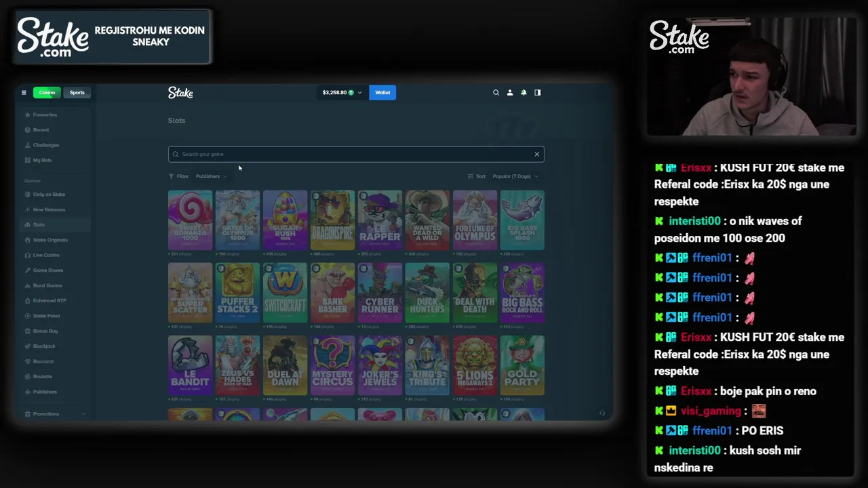This screenshot has width=868, height=488.
Task: Open the Duck Hunters game thumbnail
Action: (x=427, y=293)
